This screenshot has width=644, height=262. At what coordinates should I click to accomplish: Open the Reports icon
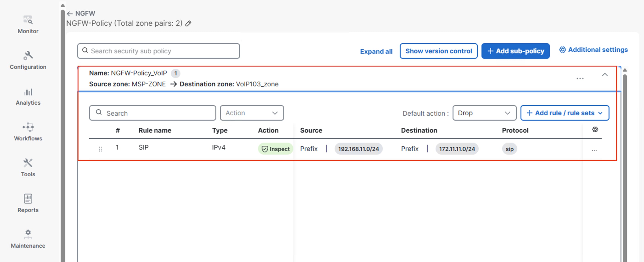point(28,199)
